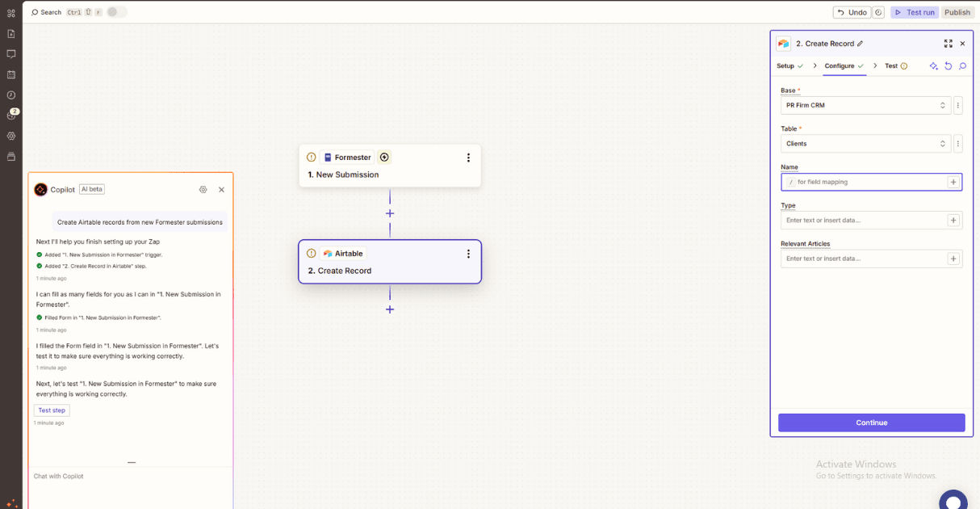The width and height of the screenshot is (980, 509).
Task: Open three-dot menu on Formester step
Action: click(x=468, y=158)
